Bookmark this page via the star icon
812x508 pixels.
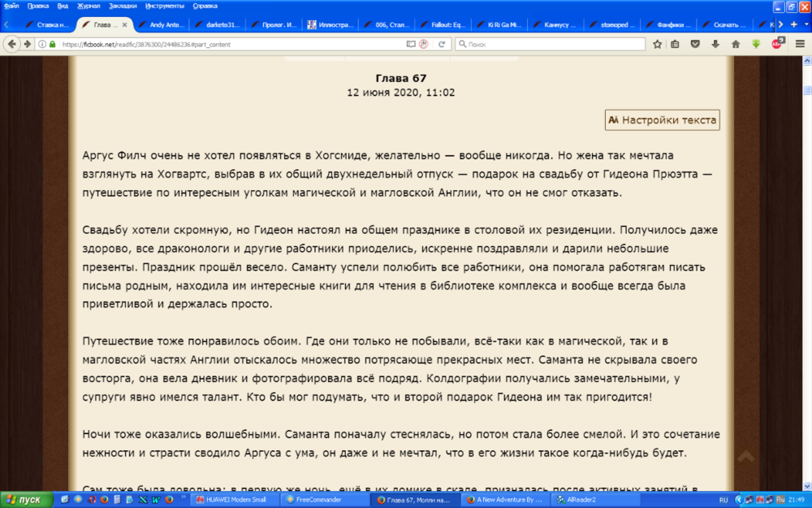click(658, 44)
